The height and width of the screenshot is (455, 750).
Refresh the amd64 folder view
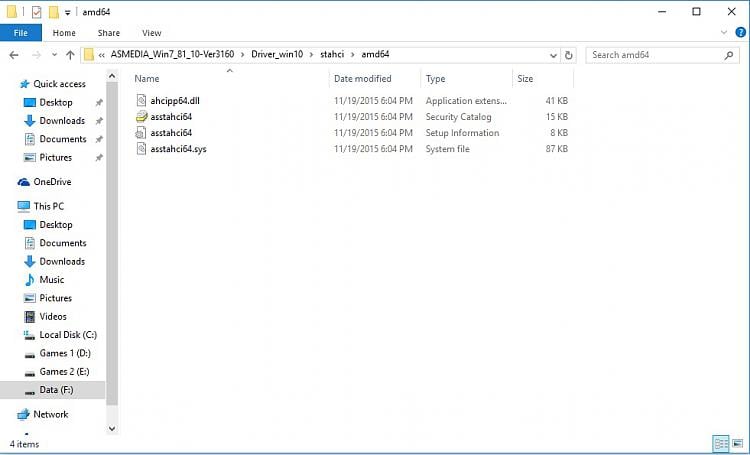[568, 55]
